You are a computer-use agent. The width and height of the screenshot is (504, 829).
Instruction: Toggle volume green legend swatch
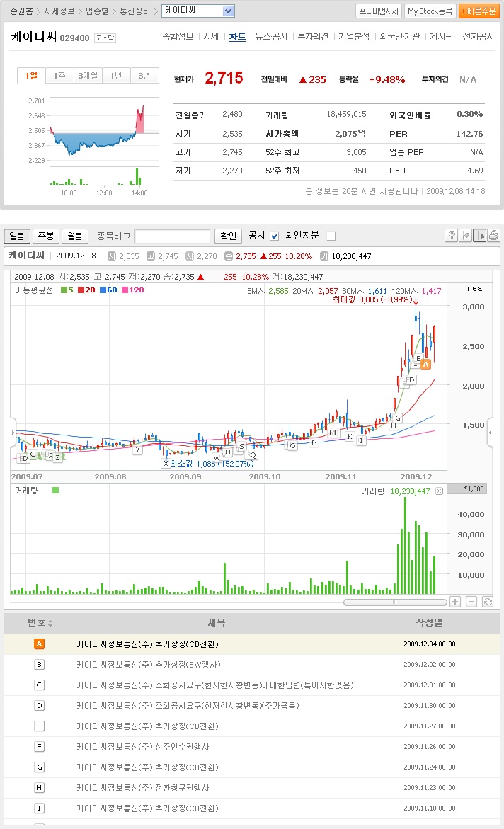click(55, 490)
